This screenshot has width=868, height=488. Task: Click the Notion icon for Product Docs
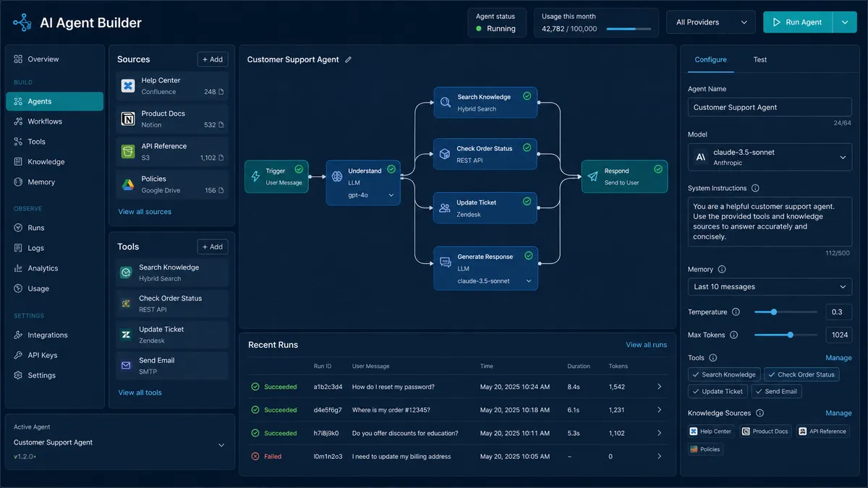pyautogui.click(x=128, y=119)
